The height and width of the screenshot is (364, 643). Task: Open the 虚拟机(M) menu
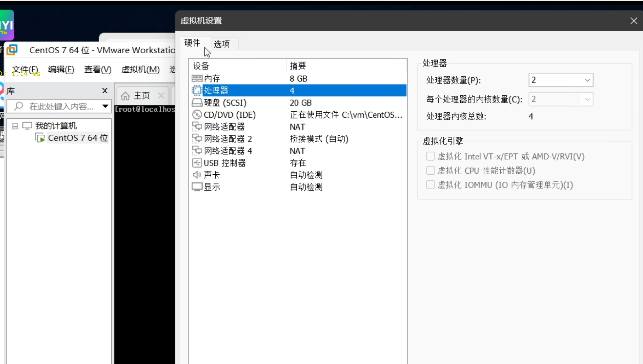tap(140, 70)
